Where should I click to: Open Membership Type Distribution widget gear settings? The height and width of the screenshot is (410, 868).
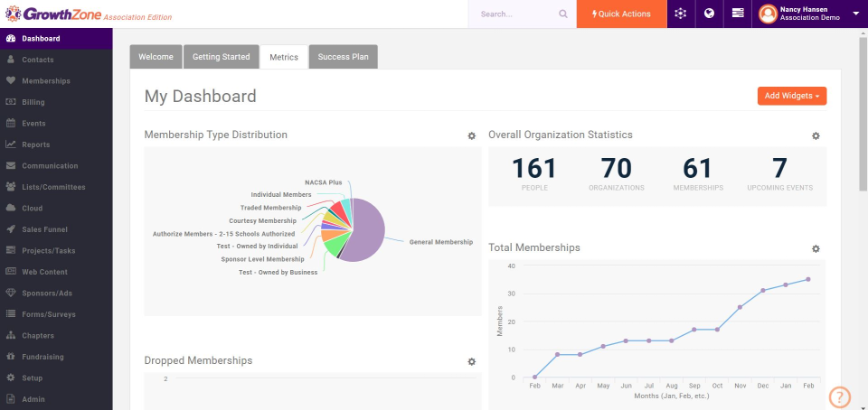pyautogui.click(x=472, y=136)
